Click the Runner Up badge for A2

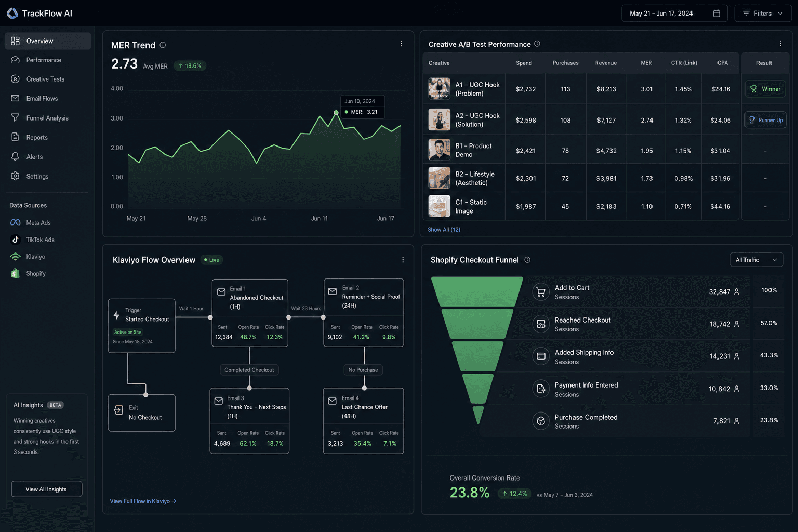[x=765, y=120]
